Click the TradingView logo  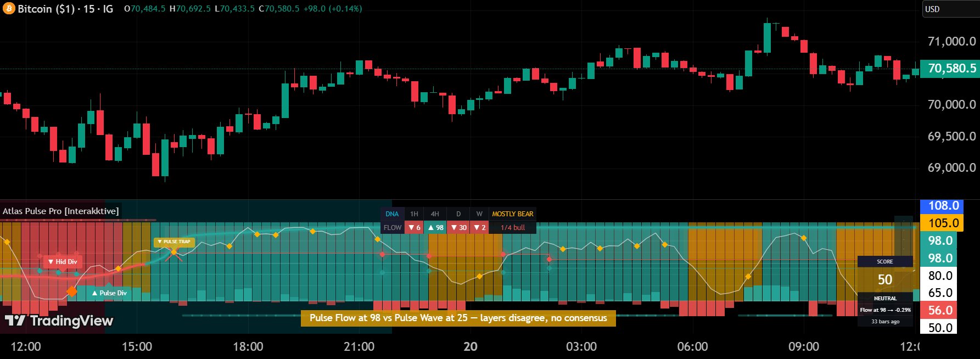coord(59,321)
